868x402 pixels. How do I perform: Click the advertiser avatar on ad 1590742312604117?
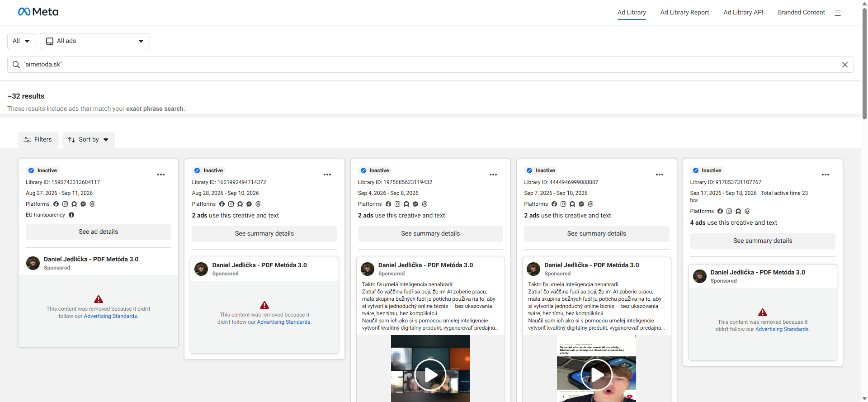tap(33, 263)
